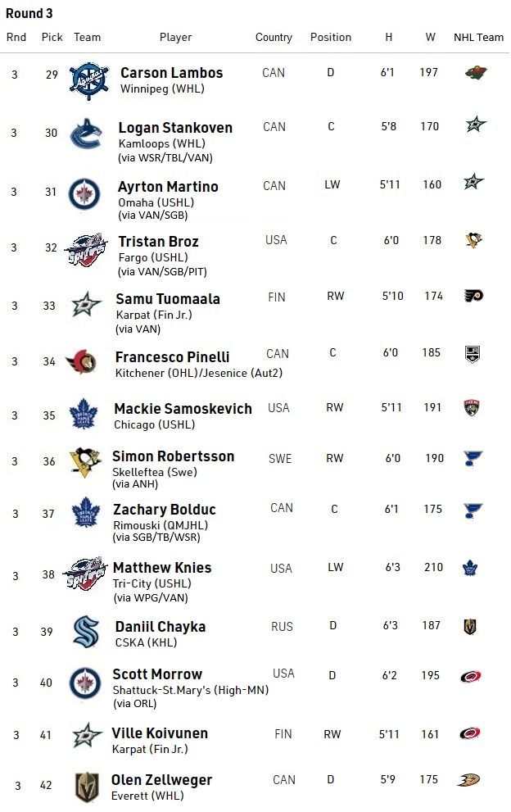The image size is (511, 812).
Task: Click the Vegas Golden Knights logo beside Olen Zellweger
Action: (x=86, y=786)
